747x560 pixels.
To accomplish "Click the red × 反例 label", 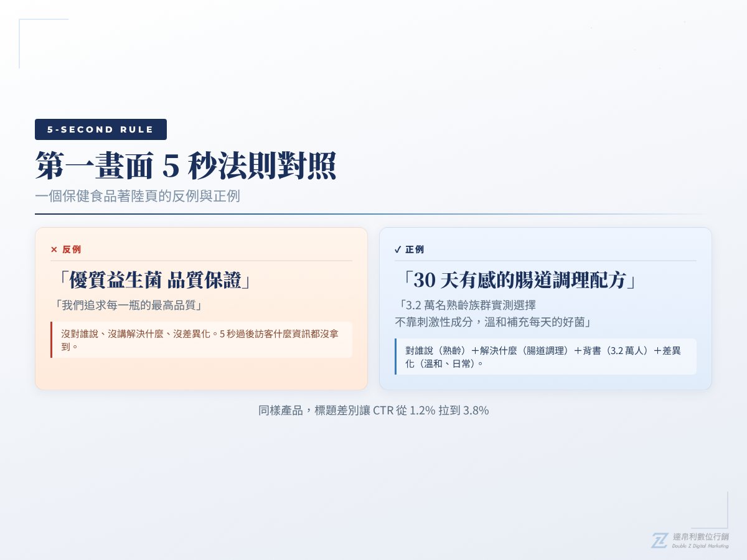I will 66,250.
